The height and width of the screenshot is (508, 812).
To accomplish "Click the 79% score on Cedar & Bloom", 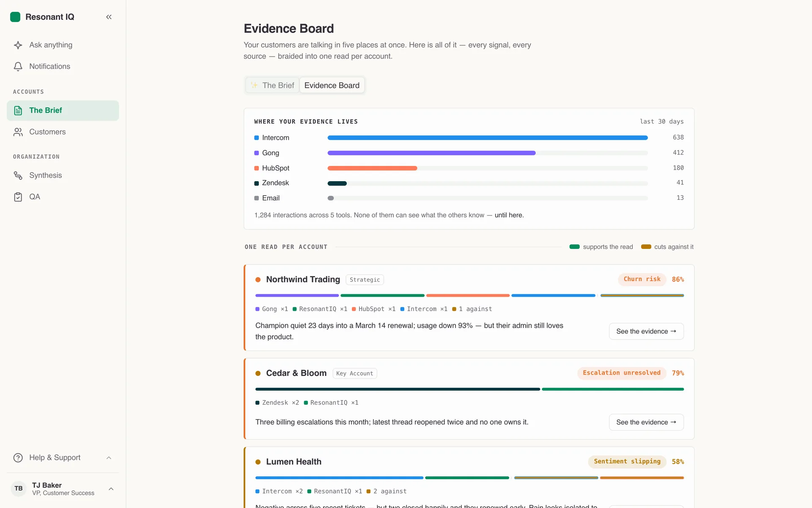I will 678,373.
